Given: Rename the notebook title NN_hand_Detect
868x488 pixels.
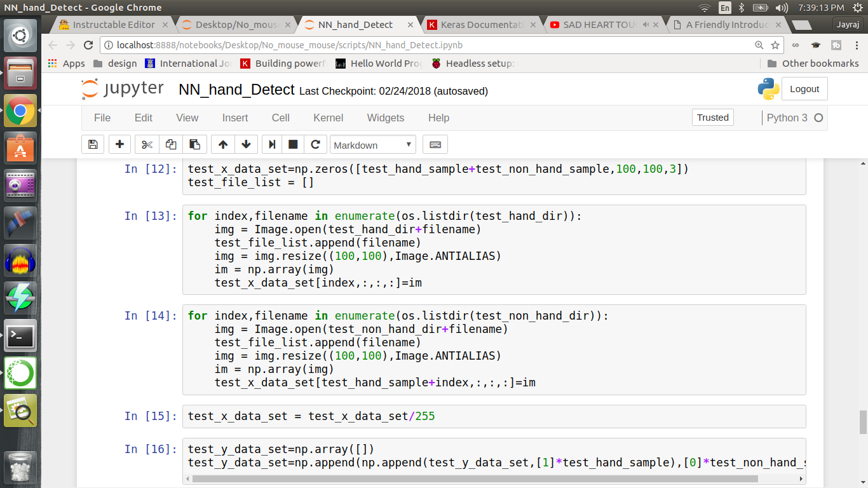Looking at the screenshot, I should click(236, 90).
